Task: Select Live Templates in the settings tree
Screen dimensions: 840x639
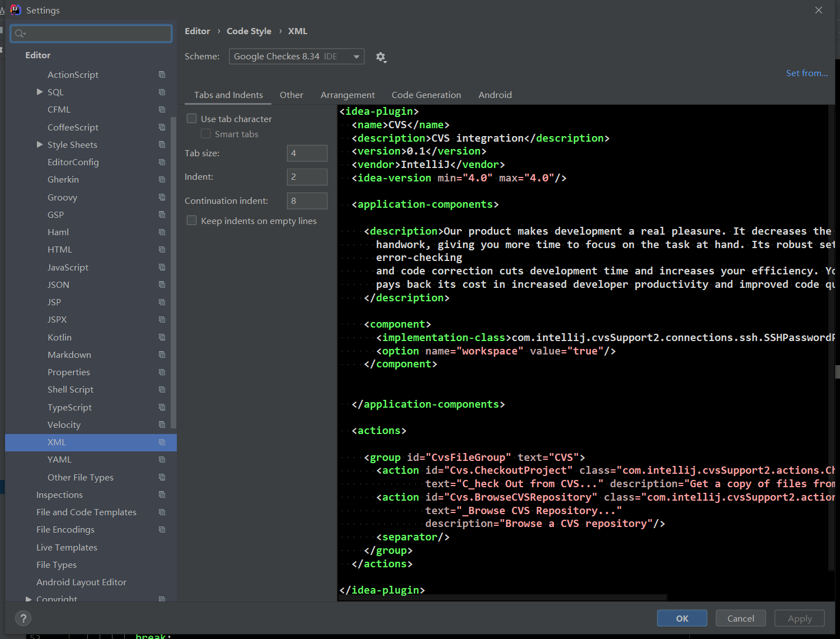Action: point(67,547)
